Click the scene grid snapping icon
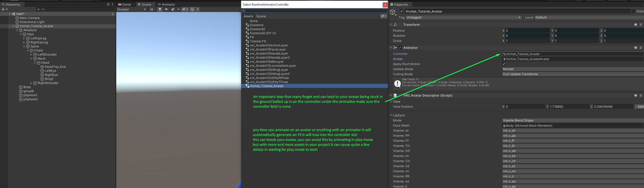The height and width of the screenshot is (188, 644). pos(192,9)
